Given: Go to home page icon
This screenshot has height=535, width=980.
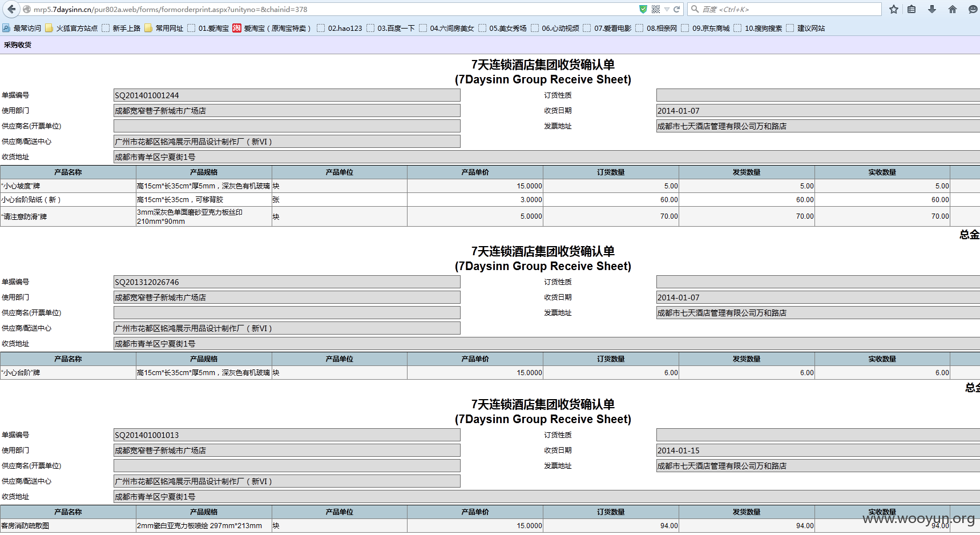Looking at the screenshot, I should coord(952,9).
